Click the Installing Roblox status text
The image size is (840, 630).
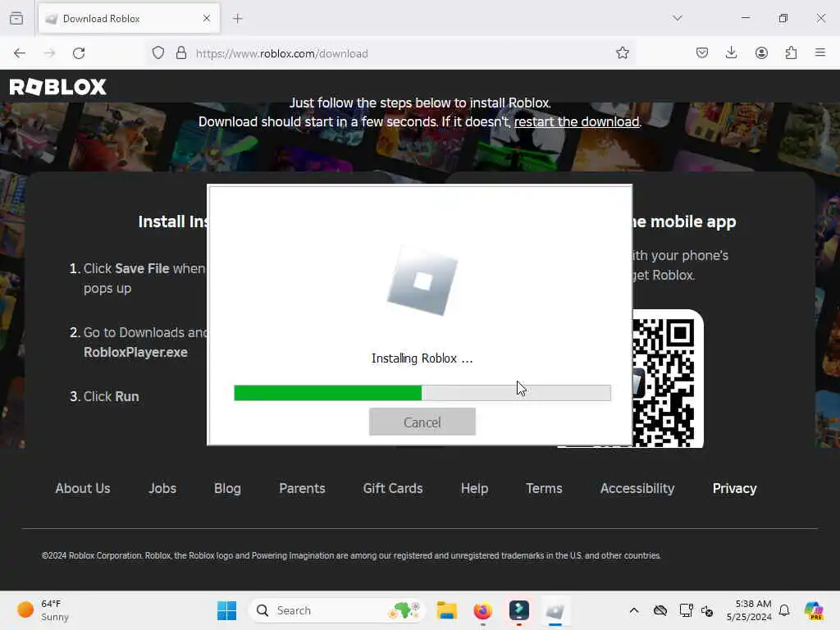pyautogui.click(x=422, y=358)
